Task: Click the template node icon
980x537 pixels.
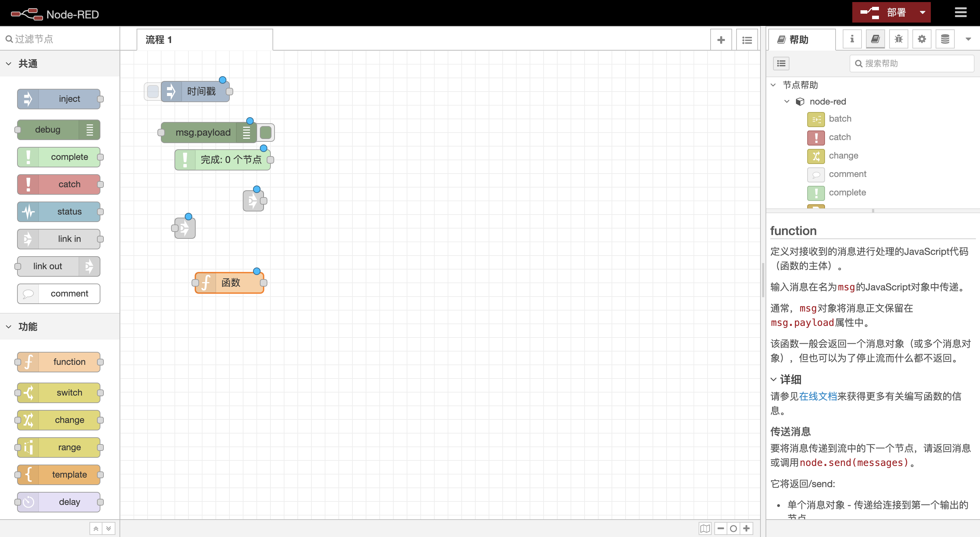Action: [x=28, y=473]
